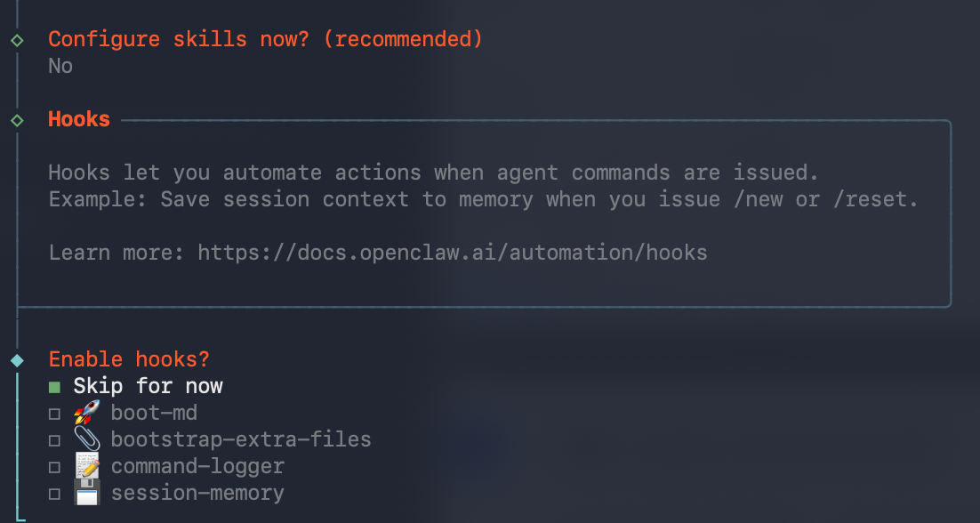Click the diamond marker beside Hooks heading
Screen dimensions: 980x523
click(x=17, y=120)
